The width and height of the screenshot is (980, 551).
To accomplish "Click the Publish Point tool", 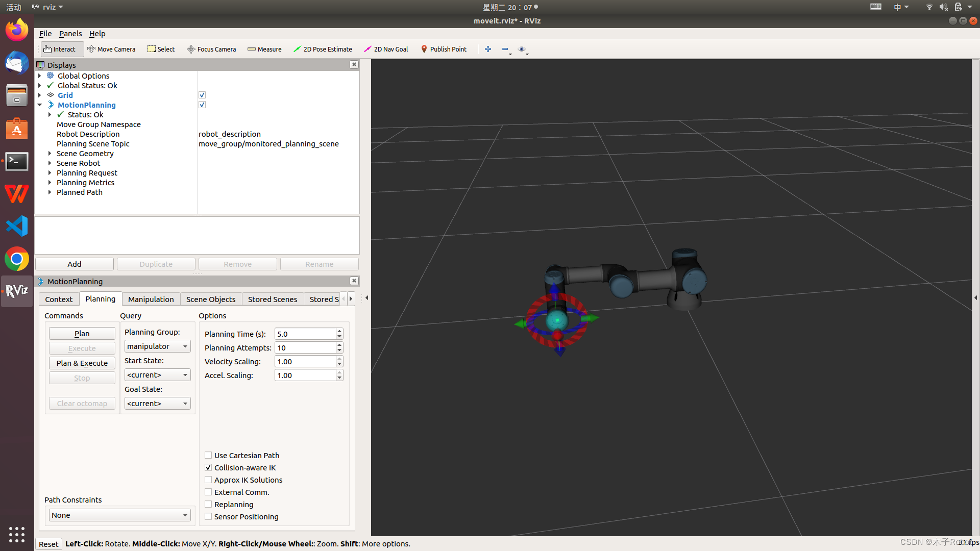I will [444, 49].
